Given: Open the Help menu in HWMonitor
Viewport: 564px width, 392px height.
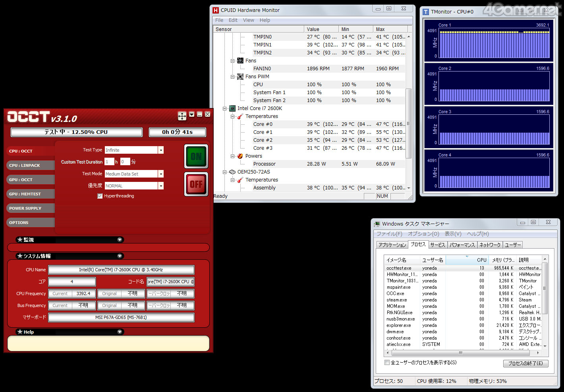Looking at the screenshot, I should click(x=265, y=20).
